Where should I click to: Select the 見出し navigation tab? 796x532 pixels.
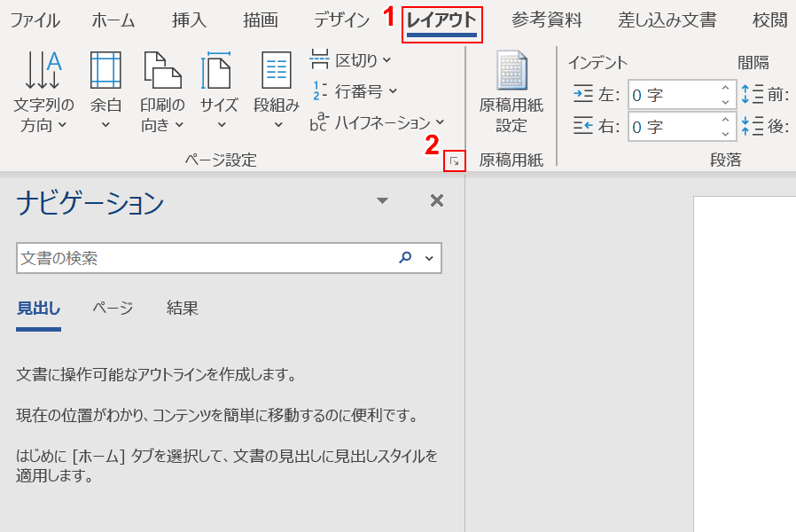click(x=39, y=309)
